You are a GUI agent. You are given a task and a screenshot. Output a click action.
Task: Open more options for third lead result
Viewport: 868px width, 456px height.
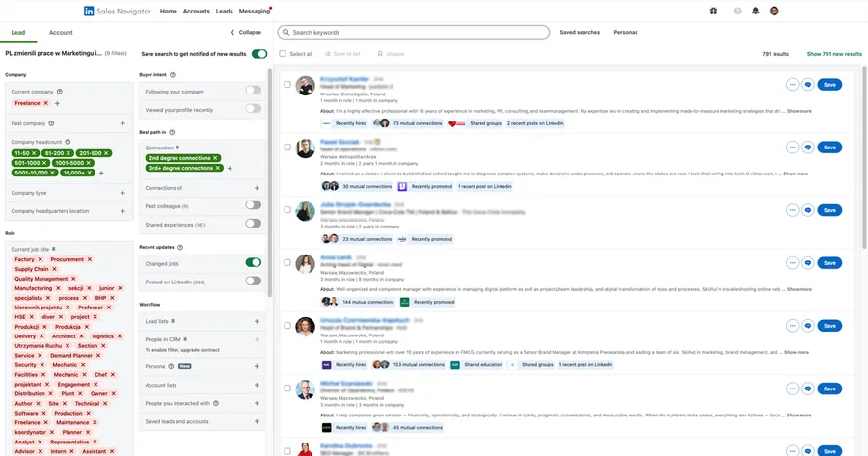pos(792,210)
